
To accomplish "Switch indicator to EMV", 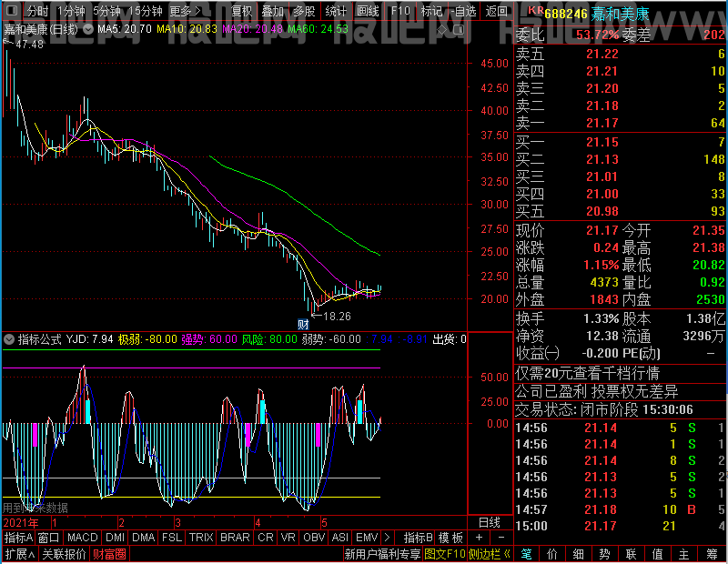I will tap(367, 538).
